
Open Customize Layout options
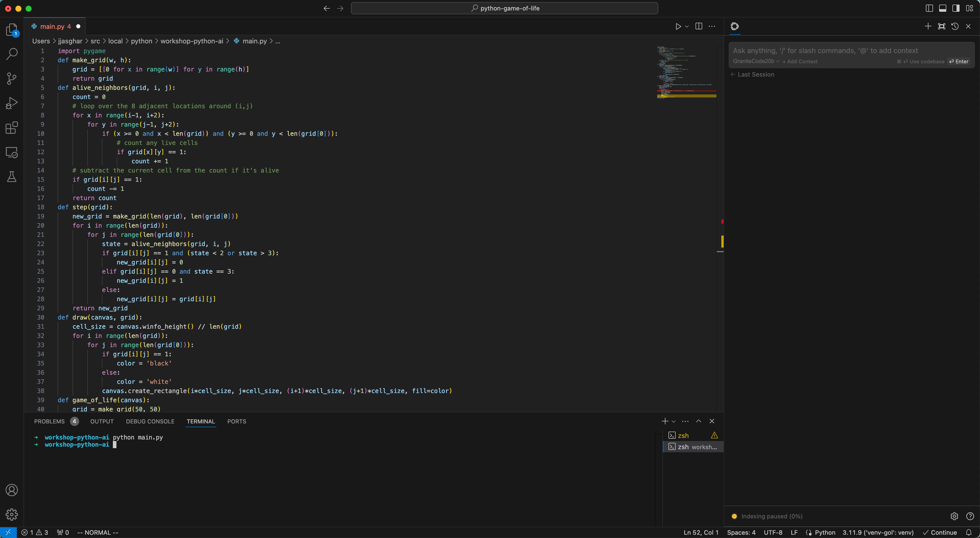click(969, 8)
